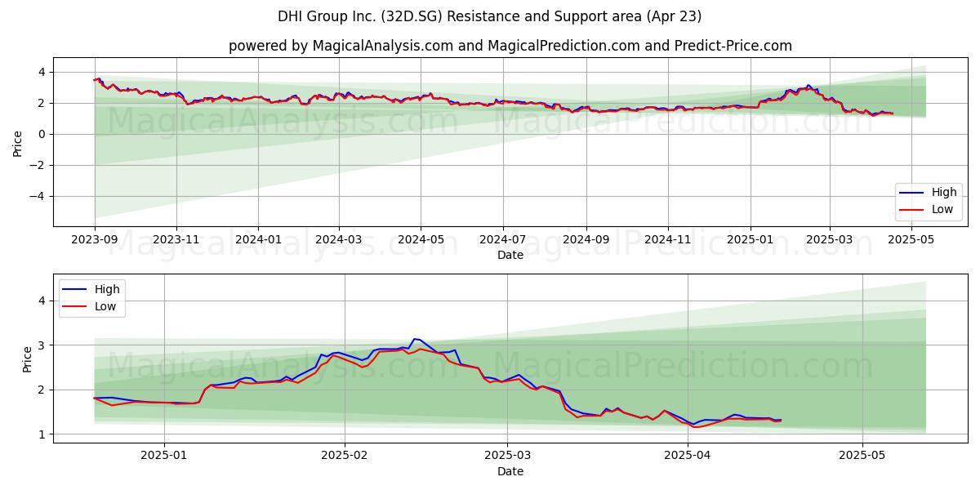Click the '1' y-axis tick on lower chart
The image size is (980, 490).
pos(43,434)
